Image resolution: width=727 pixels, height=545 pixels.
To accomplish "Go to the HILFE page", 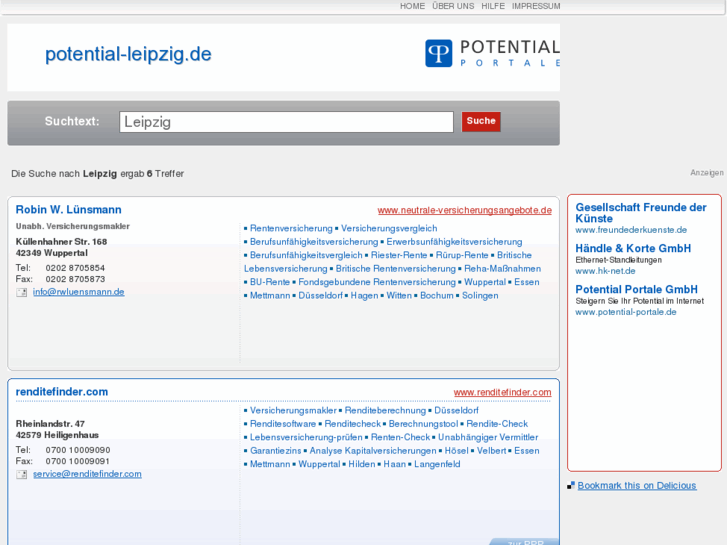I will (493, 6).
